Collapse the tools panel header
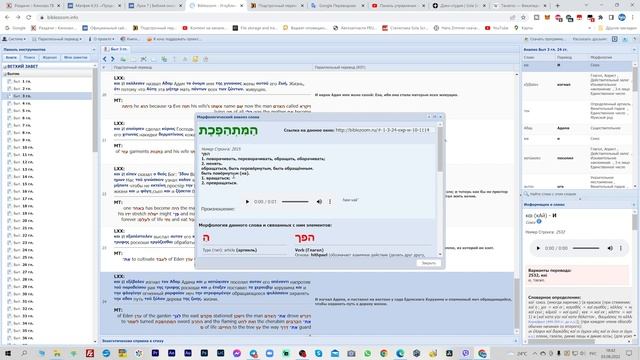Screen dimensions: 640x360 tap(94, 49)
